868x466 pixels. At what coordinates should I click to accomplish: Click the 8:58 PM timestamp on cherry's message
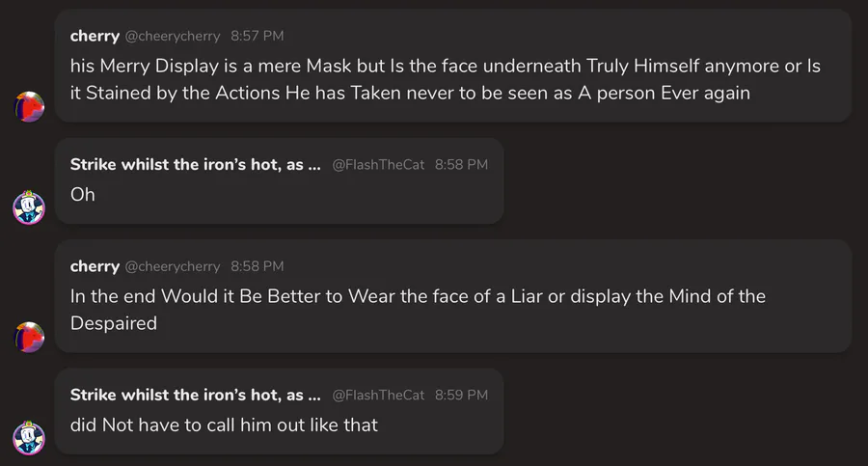pos(257,266)
